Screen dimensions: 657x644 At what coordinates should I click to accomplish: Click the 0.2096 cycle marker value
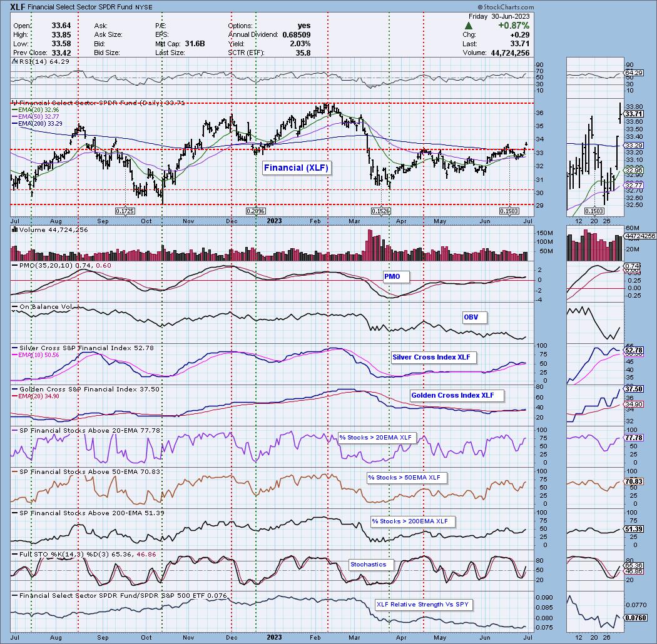tap(255, 211)
